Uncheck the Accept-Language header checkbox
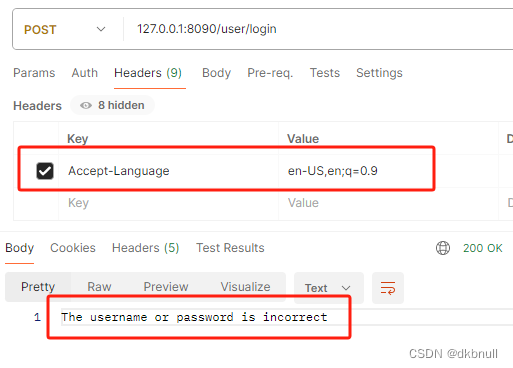 [45, 171]
